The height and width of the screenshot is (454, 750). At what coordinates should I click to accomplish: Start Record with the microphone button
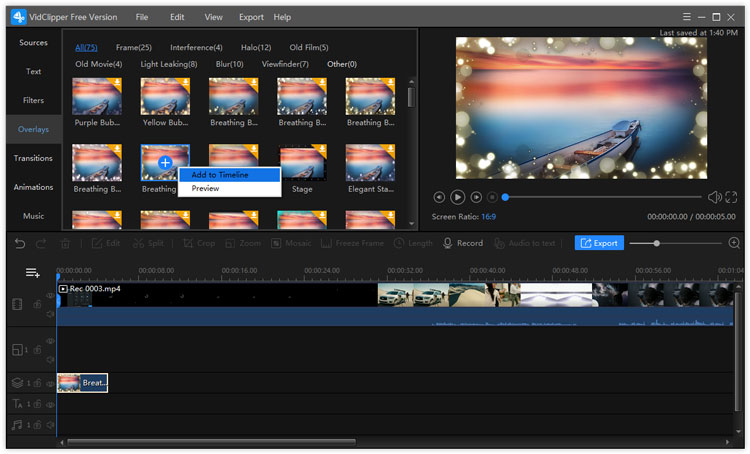click(463, 243)
